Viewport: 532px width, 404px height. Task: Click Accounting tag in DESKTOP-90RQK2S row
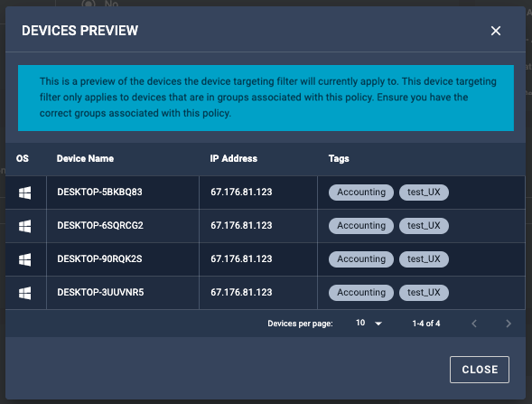point(361,259)
